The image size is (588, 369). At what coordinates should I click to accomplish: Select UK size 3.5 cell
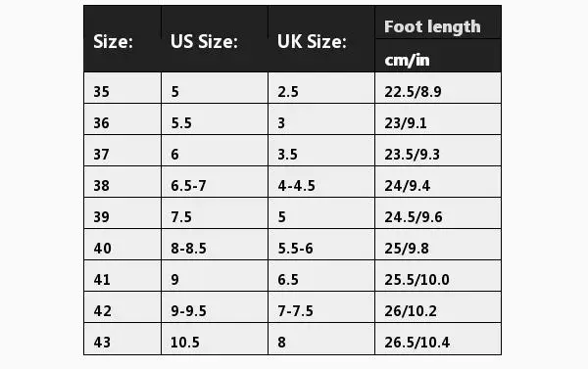pyautogui.click(x=321, y=151)
